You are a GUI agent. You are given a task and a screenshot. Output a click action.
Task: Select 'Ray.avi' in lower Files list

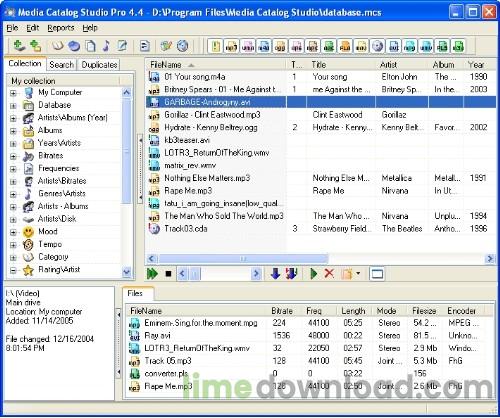(157, 336)
